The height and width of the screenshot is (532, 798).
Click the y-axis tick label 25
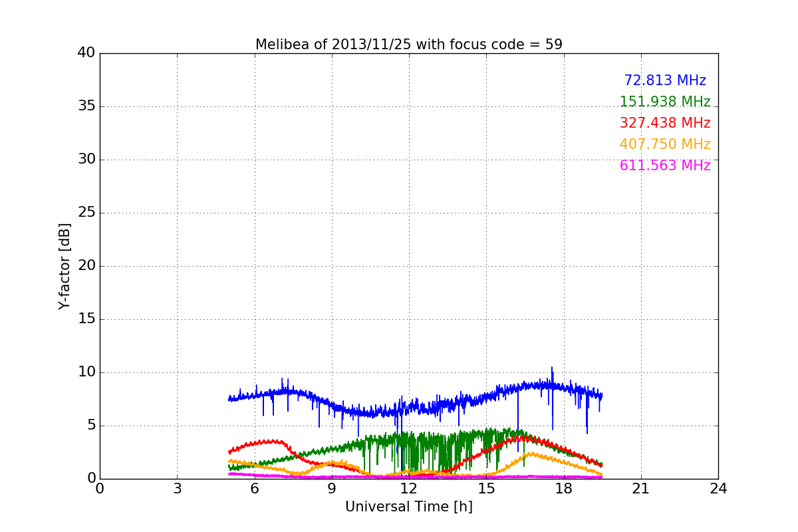[x=86, y=213]
